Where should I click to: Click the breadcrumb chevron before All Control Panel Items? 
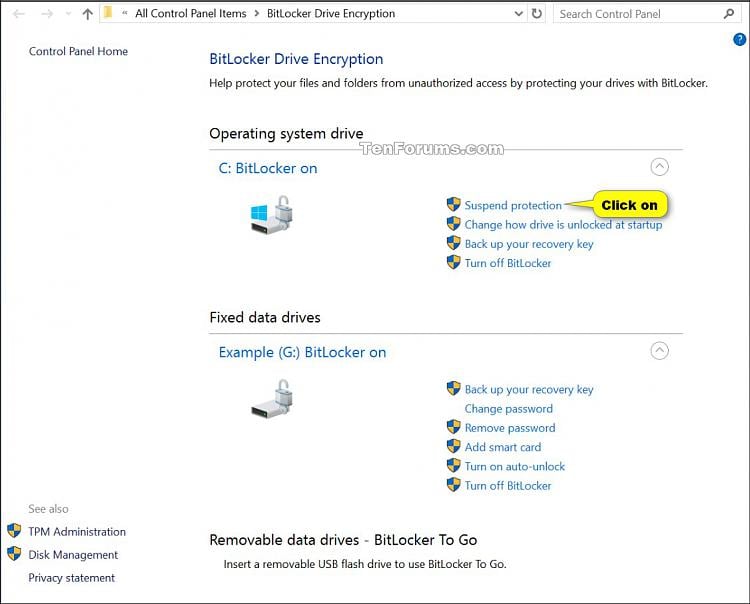(124, 13)
